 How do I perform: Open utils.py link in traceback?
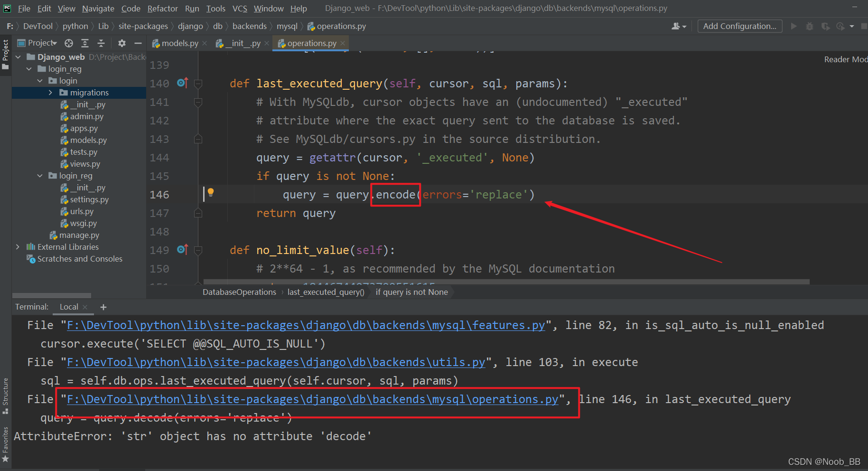tap(276, 362)
